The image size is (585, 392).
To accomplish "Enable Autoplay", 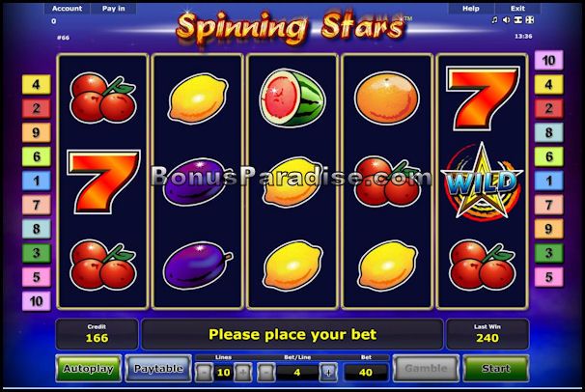I will click(89, 368).
